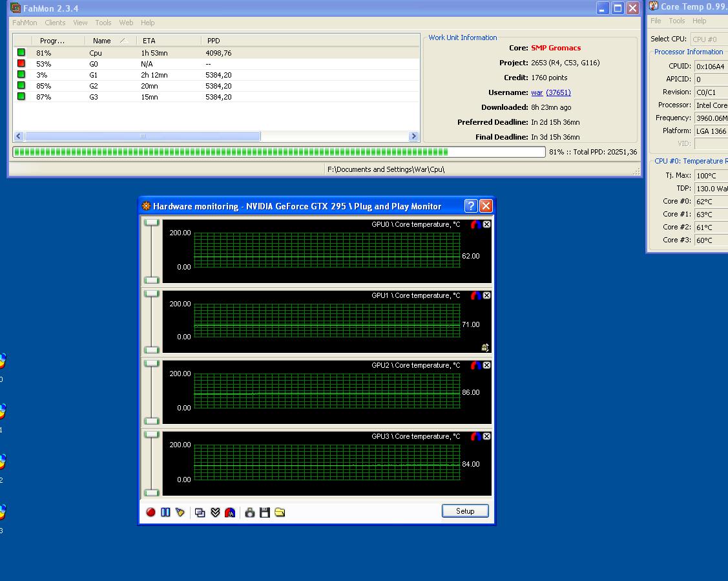The height and width of the screenshot is (581, 728).
Task: Click the magnet icon on GPU0 graph
Action: coord(475,224)
